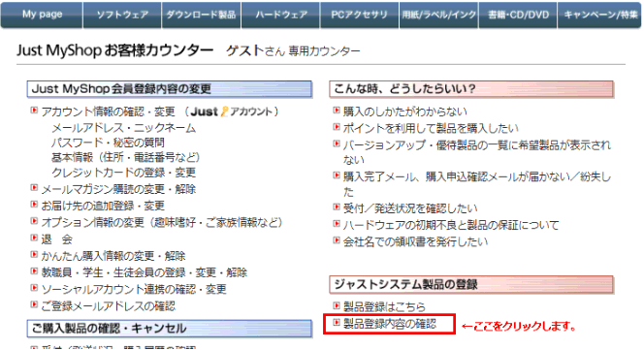Click bullet icon beside アカウント情報の確認・変更

(x=34, y=111)
